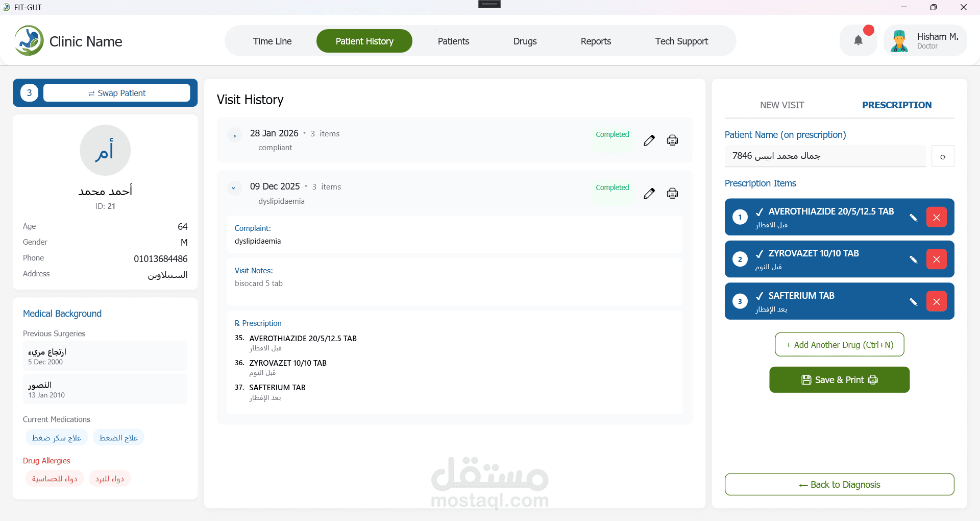Screen dimensions: 980x521
Task: Expand the 28 Jan 2026 visit details
Action: coord(234,135)
